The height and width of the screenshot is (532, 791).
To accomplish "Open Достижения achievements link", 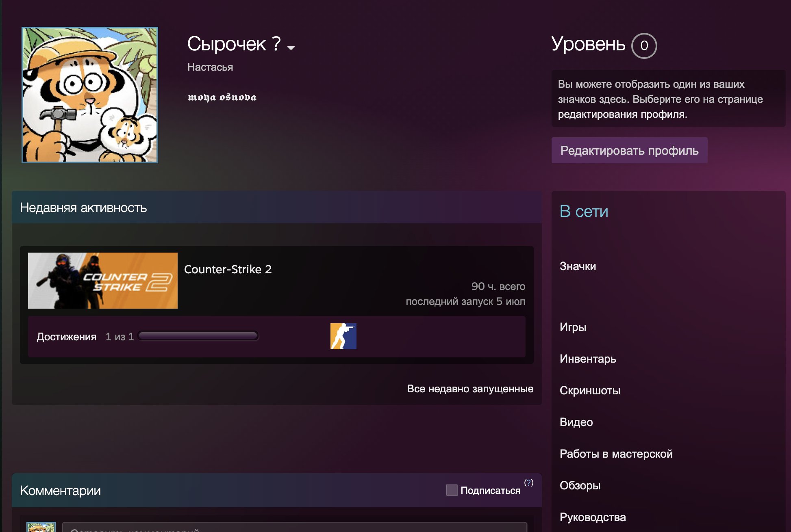I will (66, 337).
